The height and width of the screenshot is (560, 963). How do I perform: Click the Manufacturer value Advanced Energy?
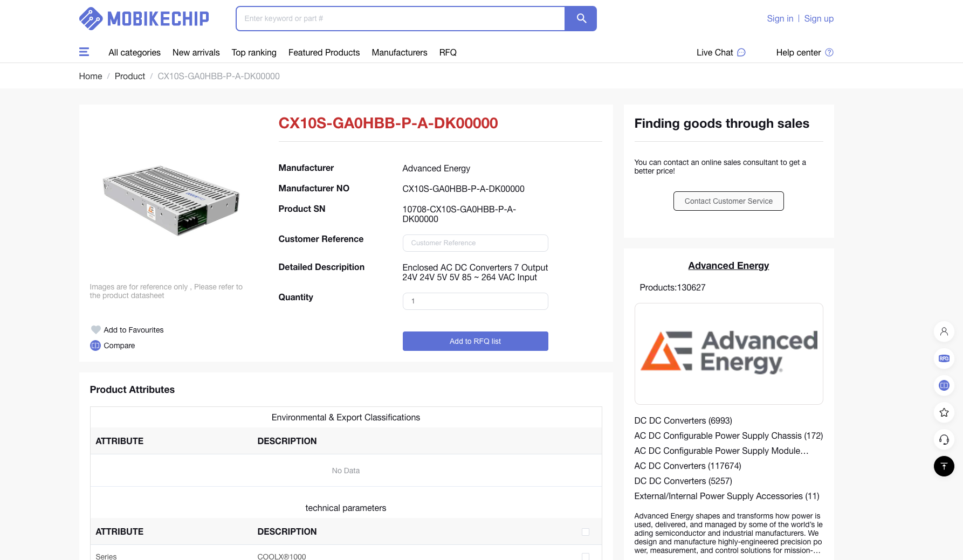pyautogui.click(x=436, y=168)
